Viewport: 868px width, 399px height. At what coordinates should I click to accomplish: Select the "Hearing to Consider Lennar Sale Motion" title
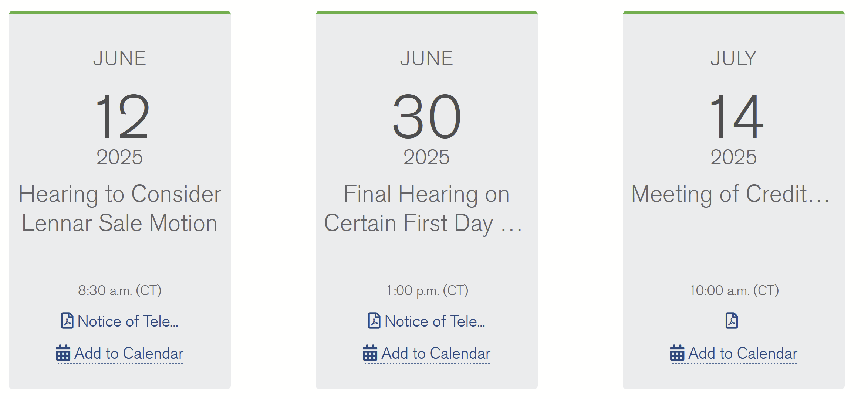[120, 208]
